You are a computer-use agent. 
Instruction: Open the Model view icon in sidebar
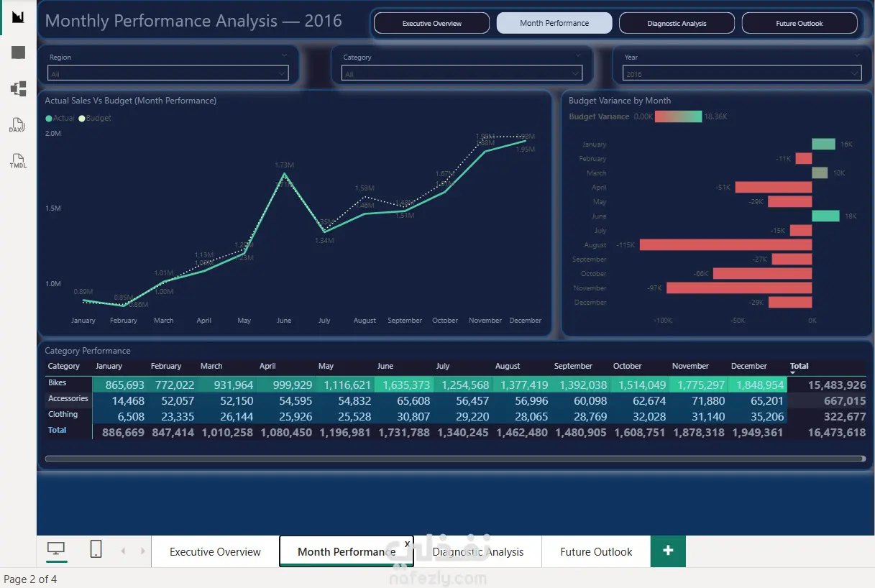click(18, 88)
